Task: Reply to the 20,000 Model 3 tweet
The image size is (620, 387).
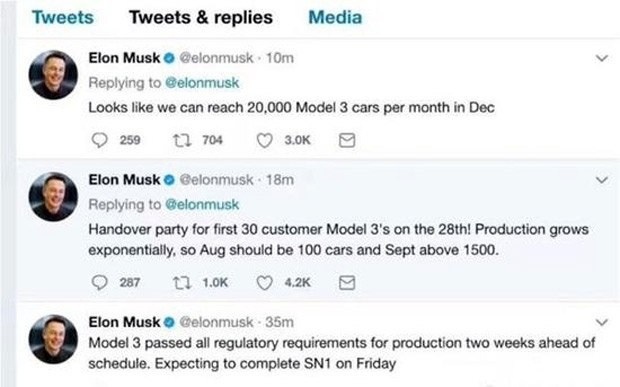Action: click(99, 140)
